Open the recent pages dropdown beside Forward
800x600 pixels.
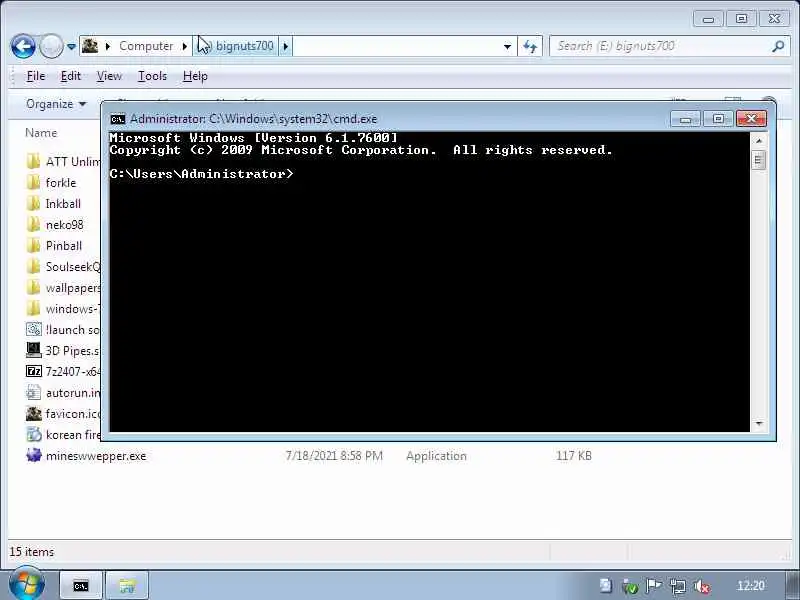coord(71,46)
